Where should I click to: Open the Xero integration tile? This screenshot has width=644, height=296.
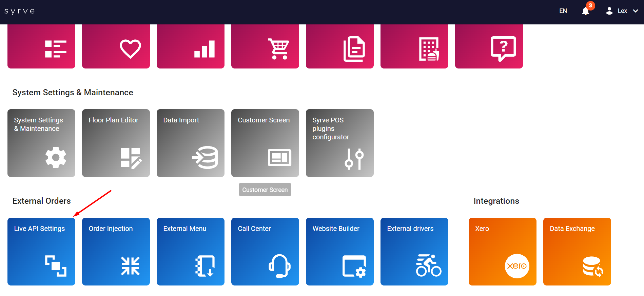[503, 251]
